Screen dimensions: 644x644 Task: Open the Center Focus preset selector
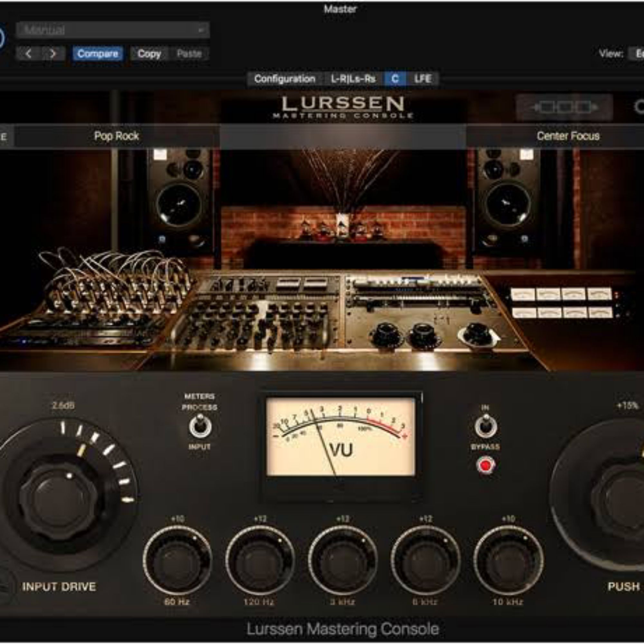click(x=568, y=136)
